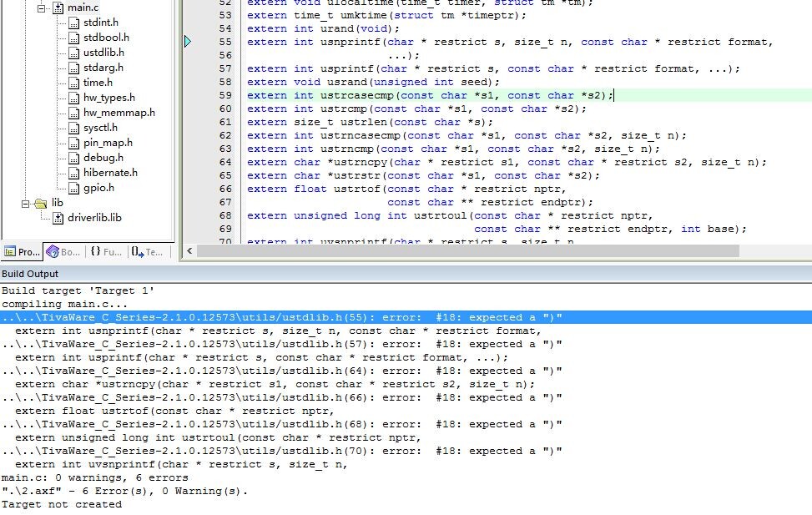812x515 pixels.
Task: Click the editor horizontal scrollbar thumb
Action: pos(467,250)
